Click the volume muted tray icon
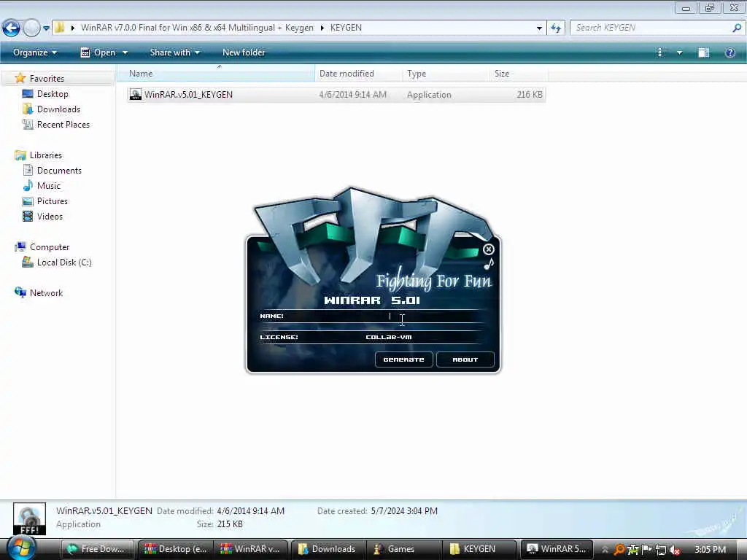 (x=675, y=550)
